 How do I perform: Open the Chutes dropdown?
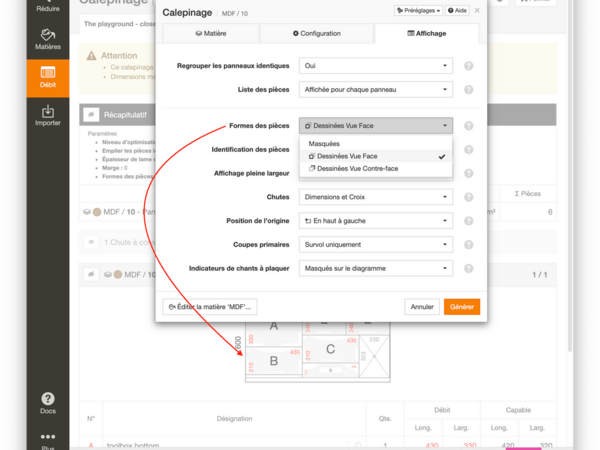pyautogui.click(x=376, y=197)
